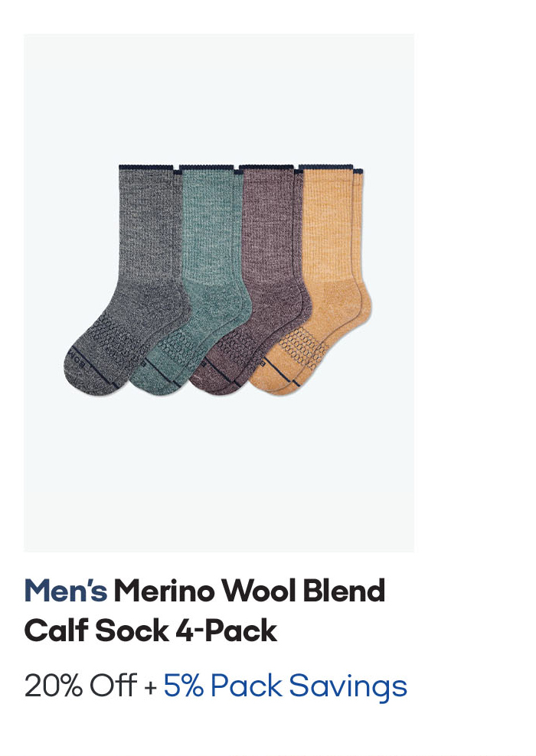Click the Calf Sock 4-Pack title line
The width and height of the screenshot is (536, 756).
[x=151, y=631]
